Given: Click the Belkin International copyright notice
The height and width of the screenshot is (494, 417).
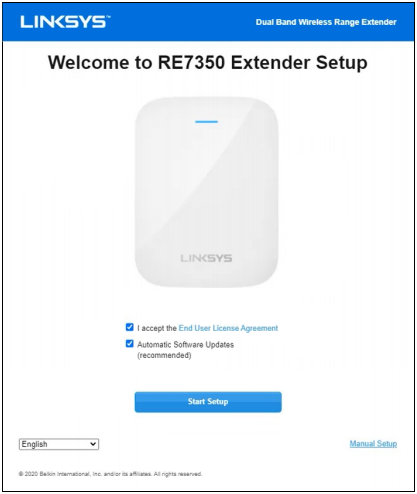Looking at the screenshot, I should click(x=110, y=474).
